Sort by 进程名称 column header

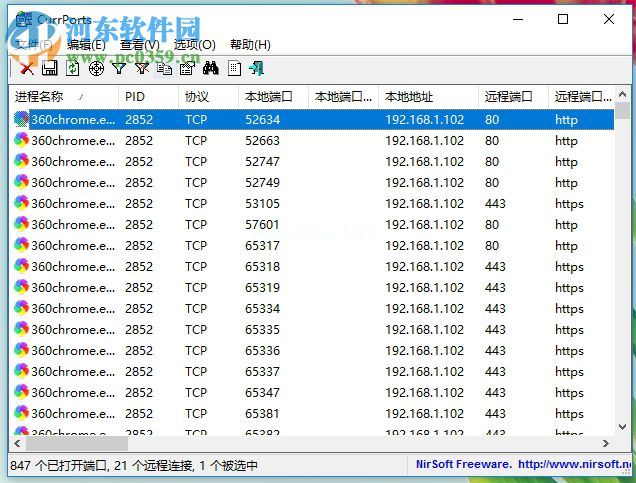[x=63, y=97]
